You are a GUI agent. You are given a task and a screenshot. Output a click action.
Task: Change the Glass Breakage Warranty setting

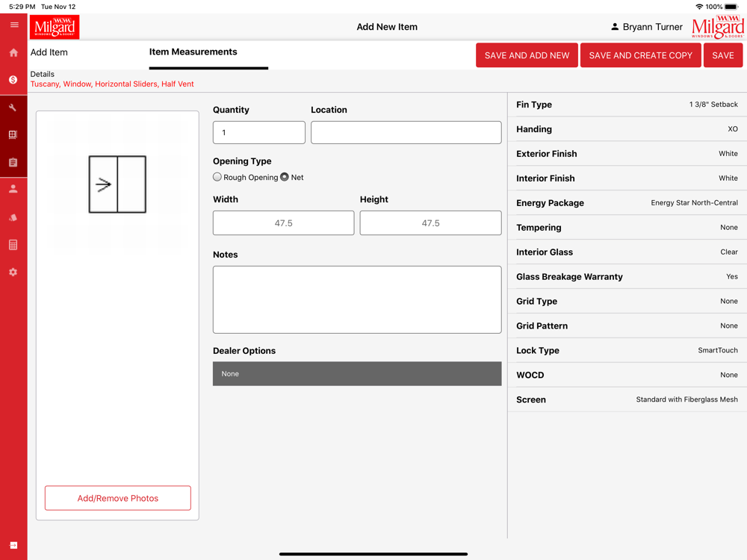tap(627, 277)
